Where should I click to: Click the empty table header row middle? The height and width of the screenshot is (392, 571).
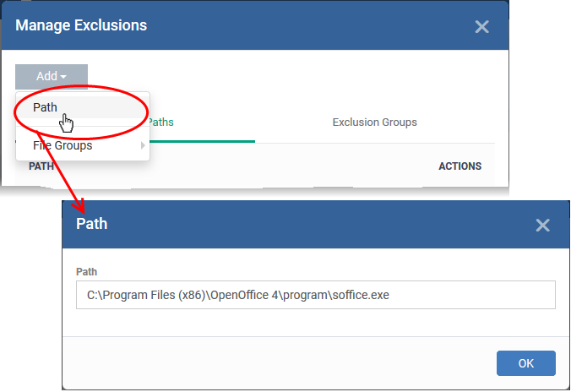click(x=246, y=166)
